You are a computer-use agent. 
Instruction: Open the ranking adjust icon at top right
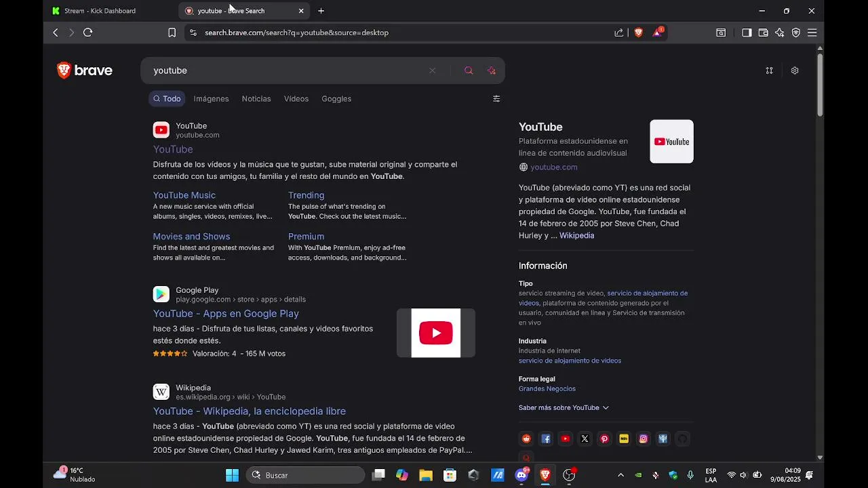769,70
